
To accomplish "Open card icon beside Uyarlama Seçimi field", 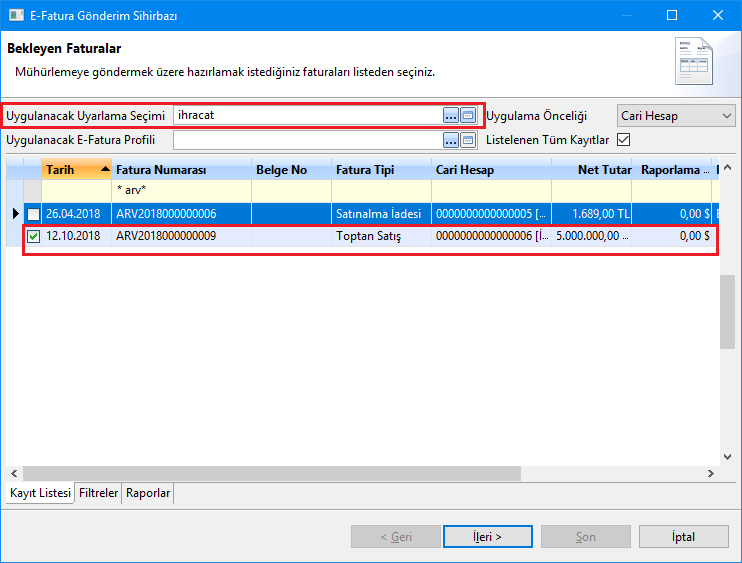I will point(467,116).
